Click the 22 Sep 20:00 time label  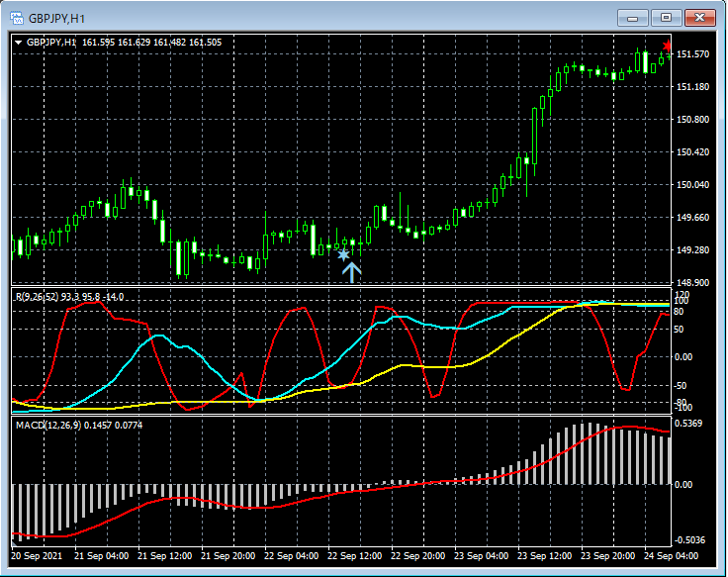click(x=417, y=556)
